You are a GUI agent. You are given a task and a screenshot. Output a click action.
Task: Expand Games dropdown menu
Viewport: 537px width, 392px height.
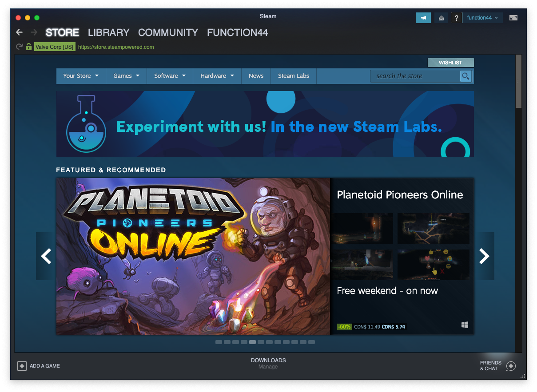point(127,76)
